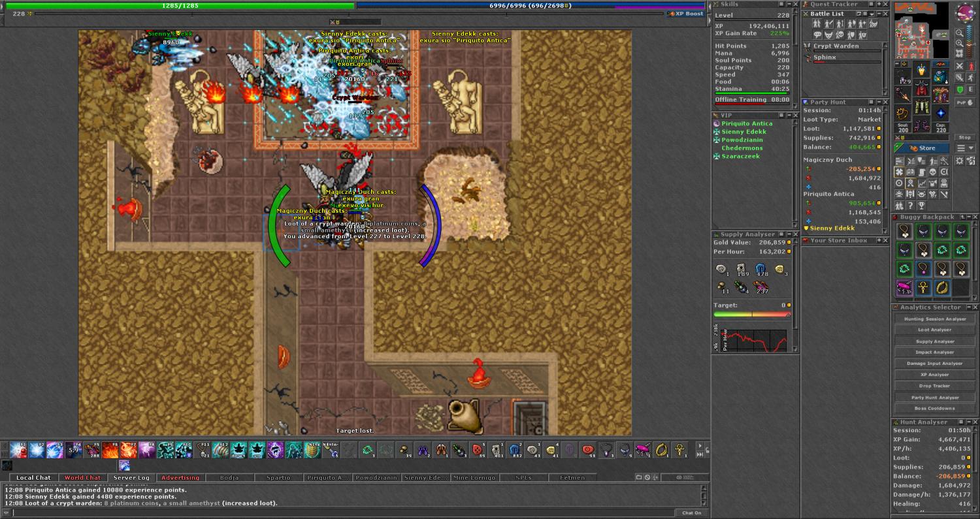This screenshot has width=980, height=519.
Task: Click the trophy icon in control buttons grid
Action: tap(921, 205)
